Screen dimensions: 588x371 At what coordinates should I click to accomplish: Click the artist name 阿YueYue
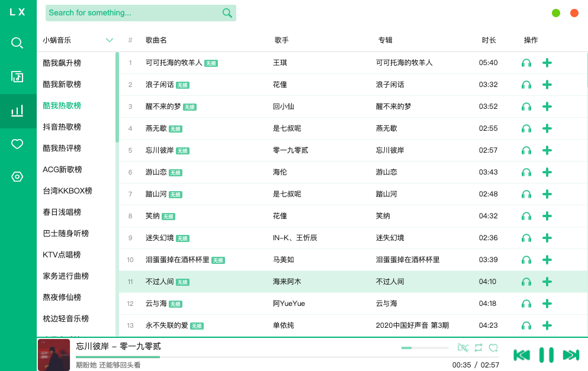[x=289, y=304]
